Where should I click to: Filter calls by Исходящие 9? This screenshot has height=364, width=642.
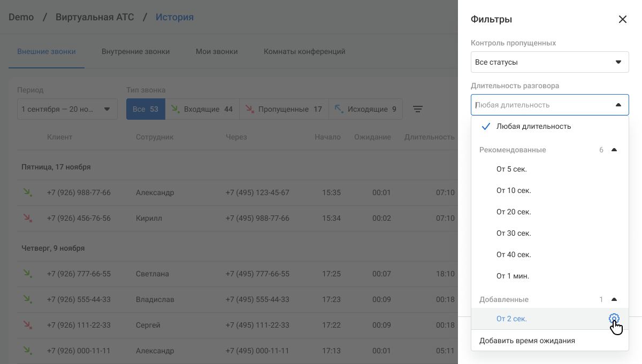pyautogui.click(x=365, y=109)
